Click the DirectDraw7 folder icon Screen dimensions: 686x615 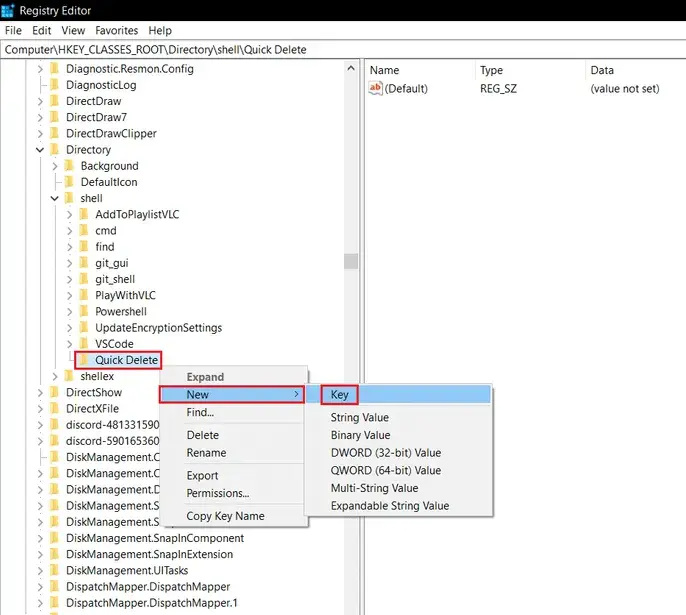tap(55, 117)
